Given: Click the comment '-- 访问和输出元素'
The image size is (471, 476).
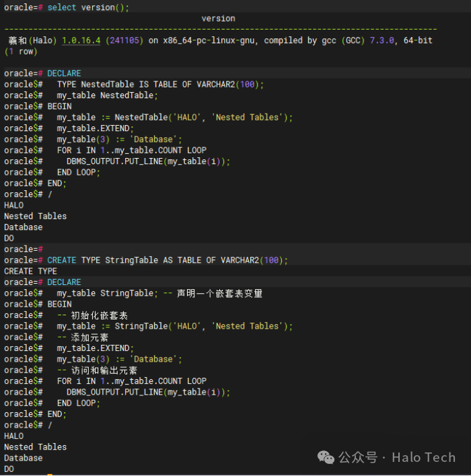Looking at the screenshot, I should click(x=98, y=370).
